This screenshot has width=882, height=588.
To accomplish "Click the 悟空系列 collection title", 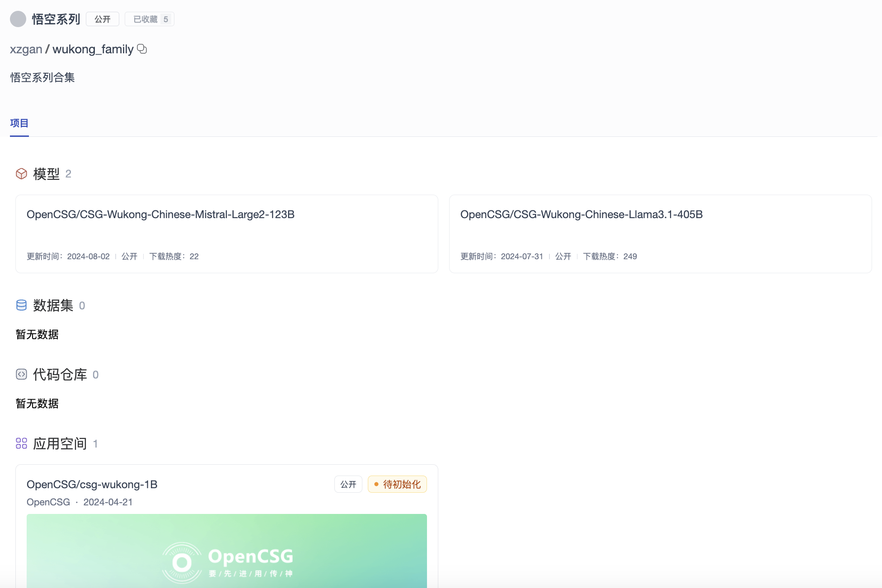I will point(56,19).
